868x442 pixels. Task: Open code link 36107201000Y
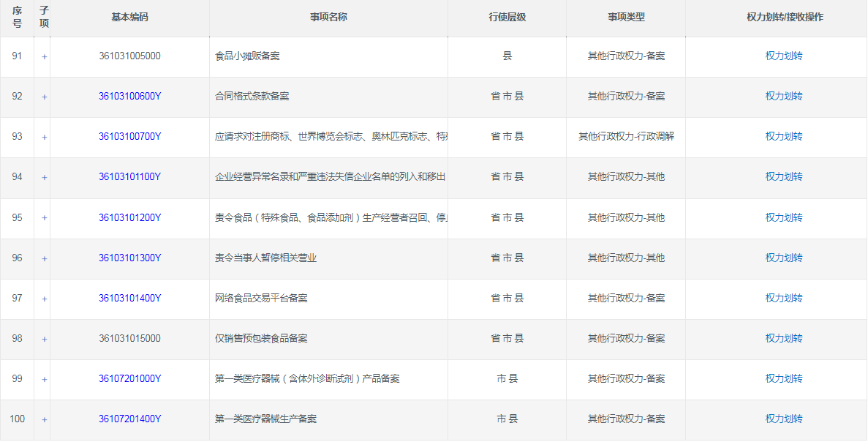click(x=129, y=379)
